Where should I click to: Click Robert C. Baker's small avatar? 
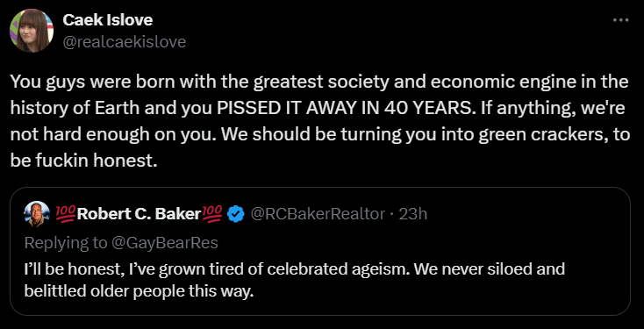click(37, 213)
